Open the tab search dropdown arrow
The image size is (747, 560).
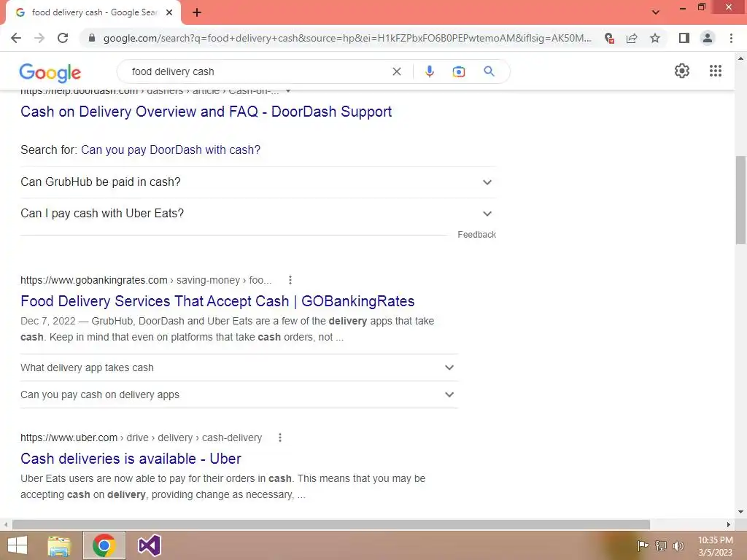(x=656, y=12)
